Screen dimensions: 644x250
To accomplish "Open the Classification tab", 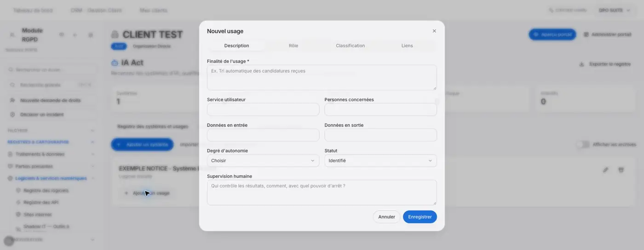I will pyautogui.click(x=350, y=45).
